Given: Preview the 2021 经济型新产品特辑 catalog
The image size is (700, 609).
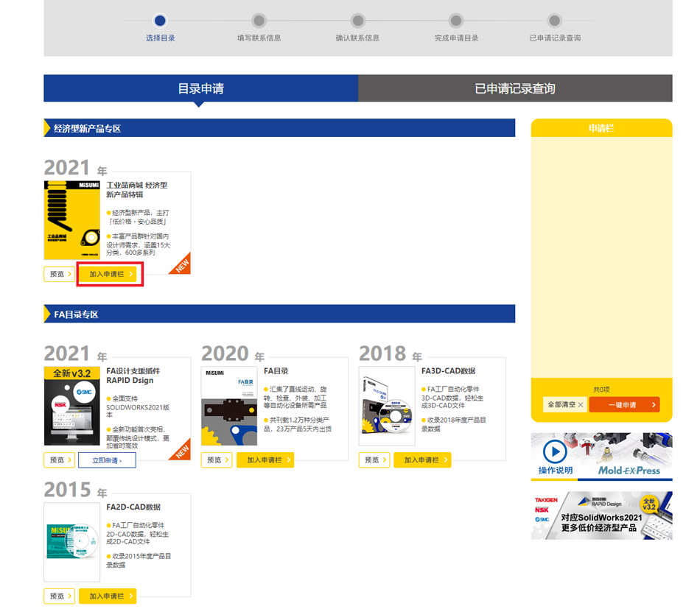Looking at the screenshot, I should point(59,274).
